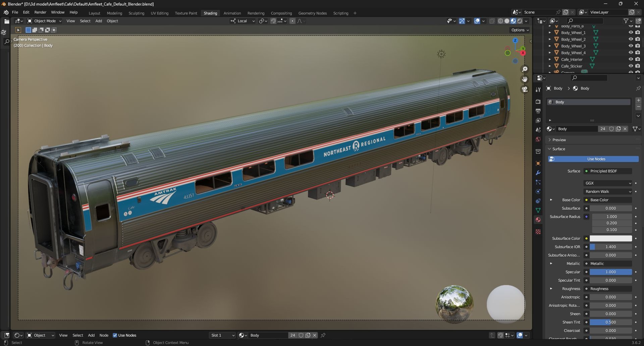Open the node editor Node menu
Image resolution: width=644 pixels, height=346 pixels.
(x=104, y=335)
